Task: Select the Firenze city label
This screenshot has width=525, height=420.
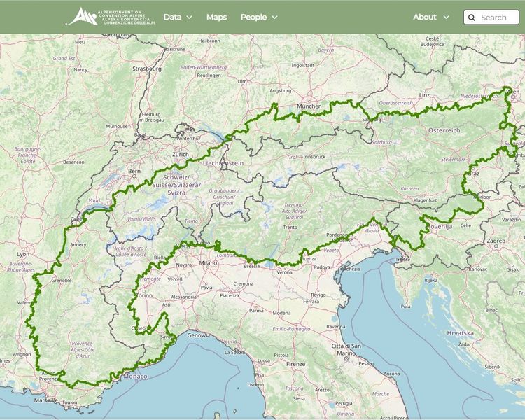Action: point(295,364)
